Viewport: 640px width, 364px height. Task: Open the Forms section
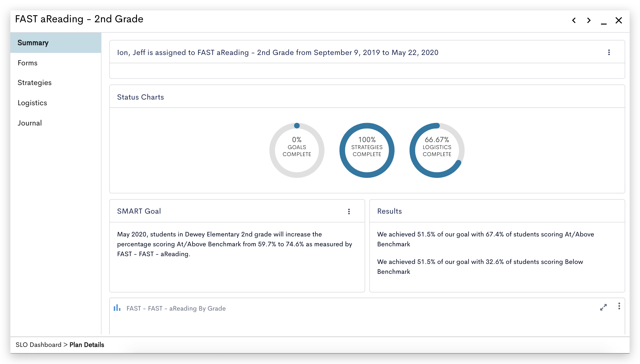28,63
